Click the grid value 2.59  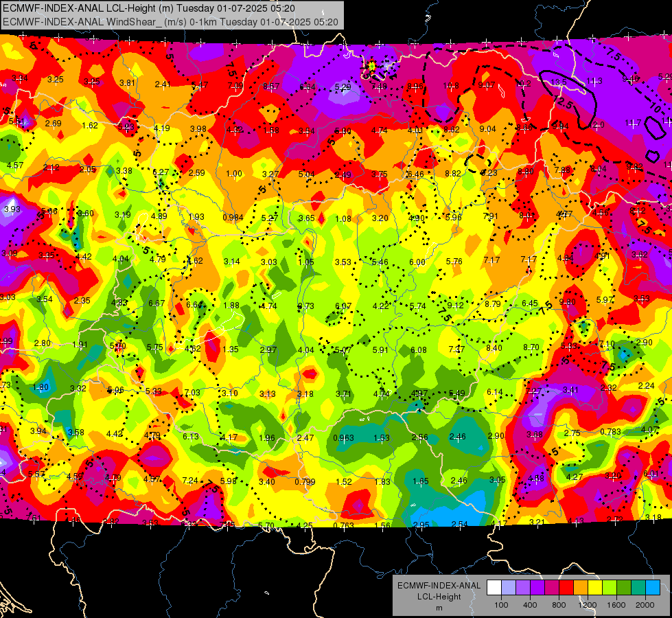pos(197,173)
